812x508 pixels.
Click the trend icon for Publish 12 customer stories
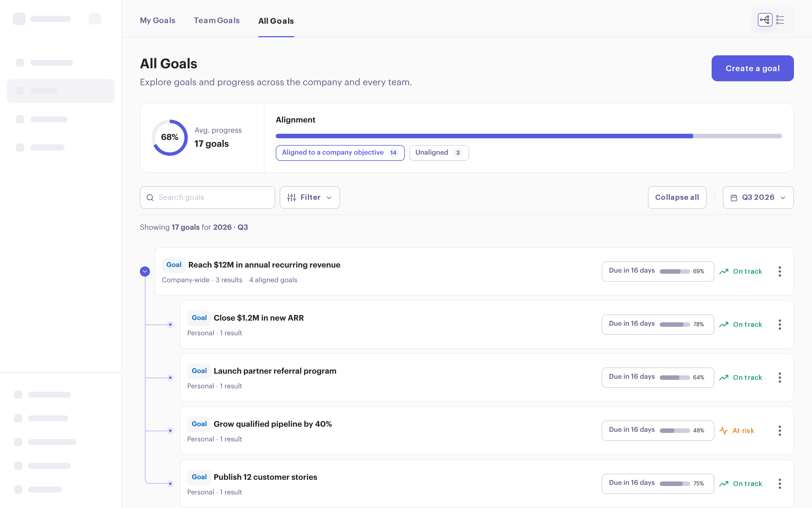click(724, 484)
